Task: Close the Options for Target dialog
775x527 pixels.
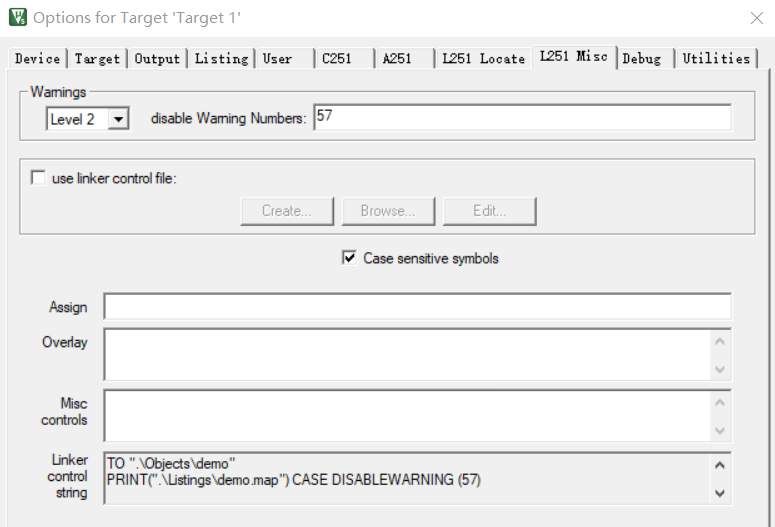Action: pos(757,18)
